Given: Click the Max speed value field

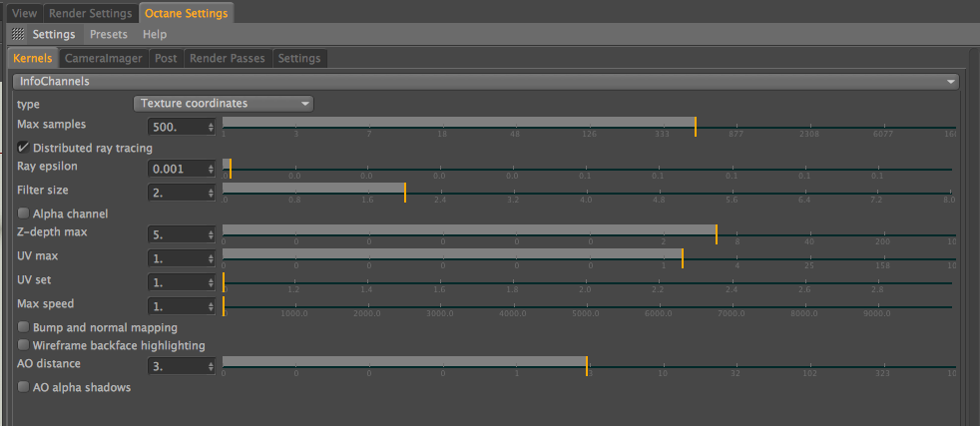Looking at the screenshot, I should point(177,306).
